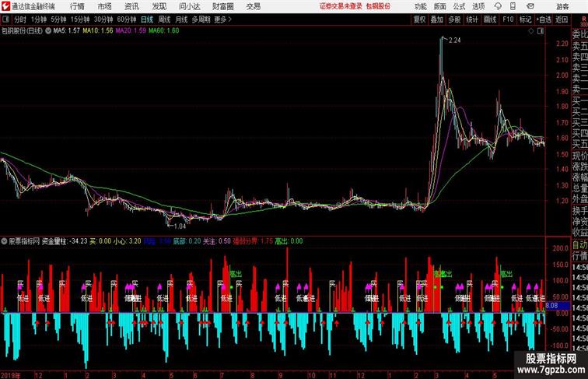Open the 交易 menu

253,6
